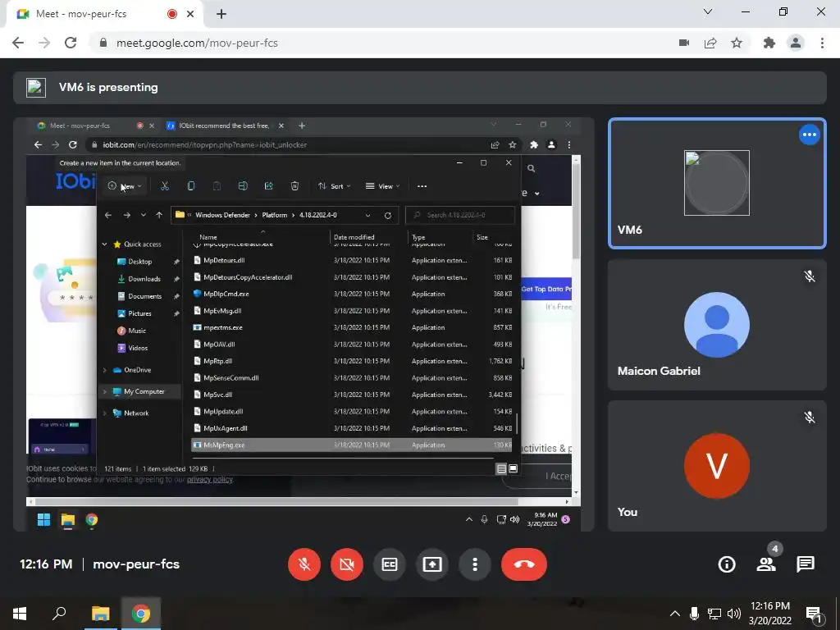Bookmark this tab with star icon
Image resolution: width=840 pixels, height=630 pixels.
[x=737, y=43]
